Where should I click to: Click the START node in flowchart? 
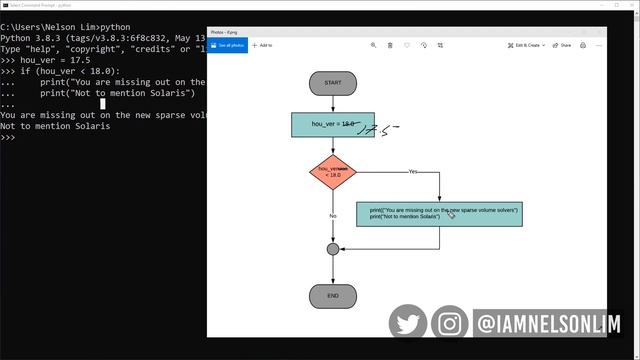tap(333, 83)
